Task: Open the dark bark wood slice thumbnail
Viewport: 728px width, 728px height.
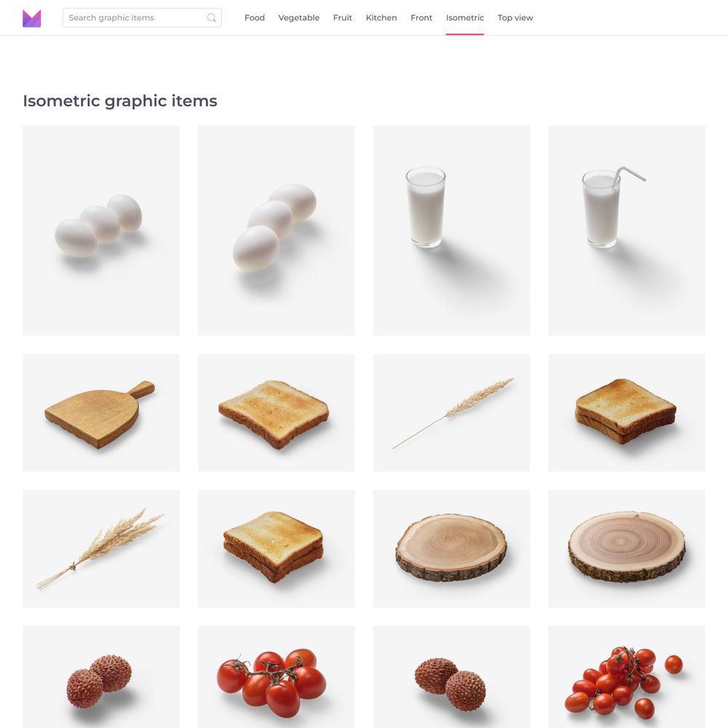Action: (627, 548)
